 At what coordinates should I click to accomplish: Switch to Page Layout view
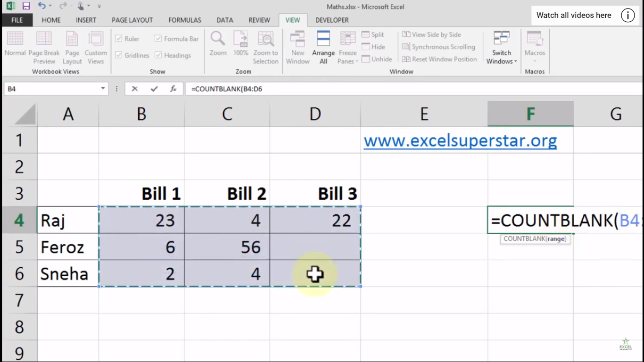72,48
